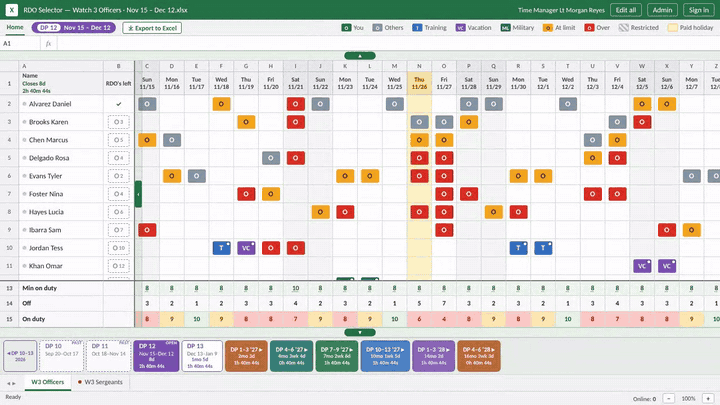720x405 pixels.
Task: Zoom in with the plus button
Action: (708, 399)
